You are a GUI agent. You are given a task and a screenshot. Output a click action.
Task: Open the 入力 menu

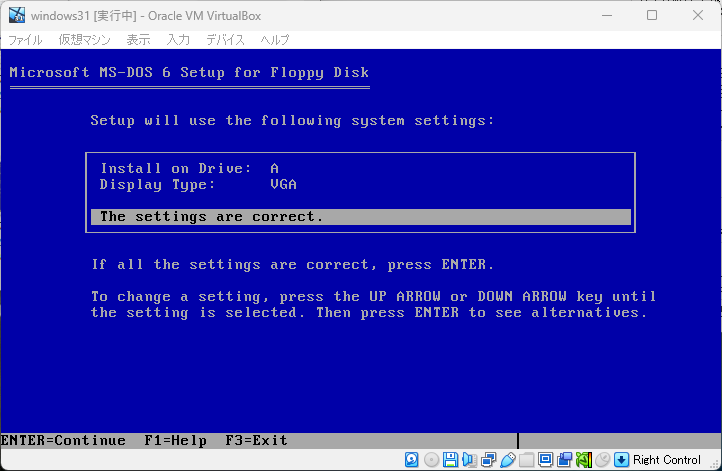178,40
